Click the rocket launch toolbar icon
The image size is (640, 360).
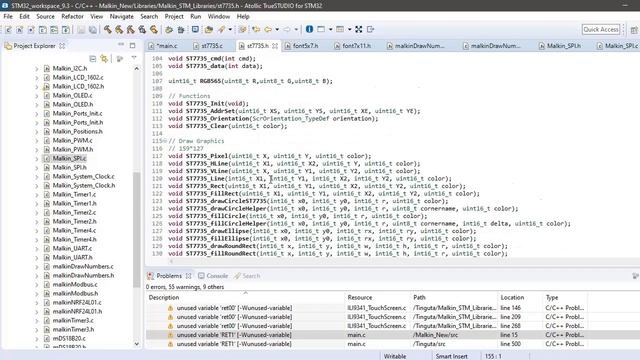point(222,29)
